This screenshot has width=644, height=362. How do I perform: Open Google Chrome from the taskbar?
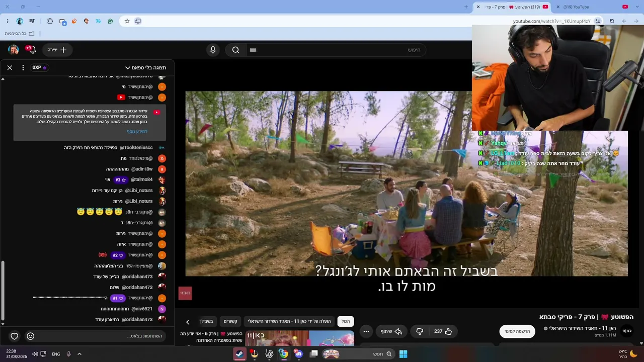point(284,354)
